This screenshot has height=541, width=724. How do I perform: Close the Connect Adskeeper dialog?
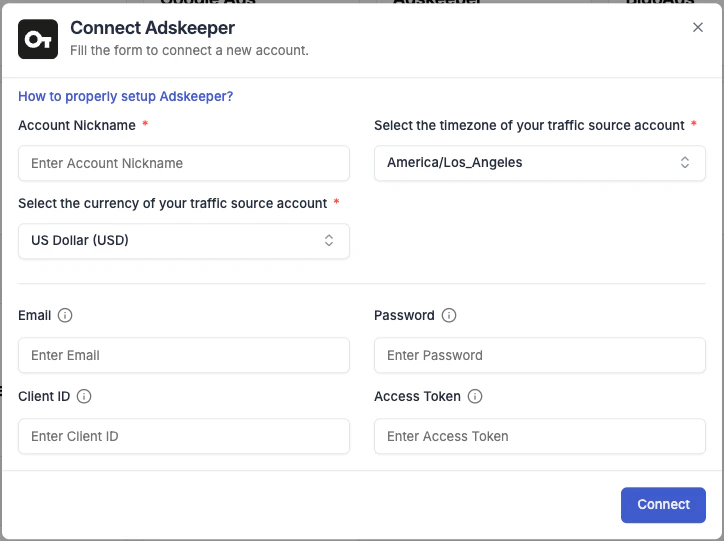click(698, 27)
